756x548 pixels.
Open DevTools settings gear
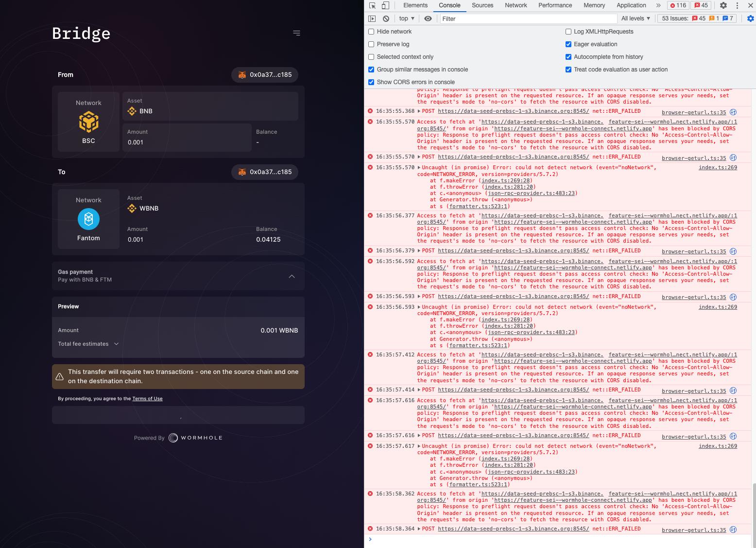coord(723,5)
